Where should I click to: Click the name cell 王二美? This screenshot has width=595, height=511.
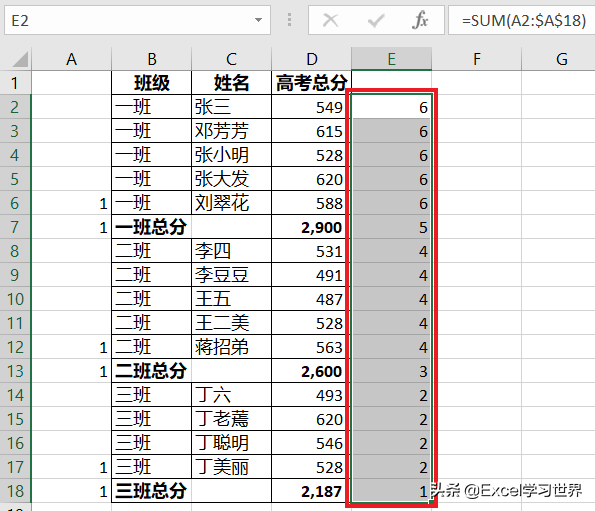(x=231, y=323)
